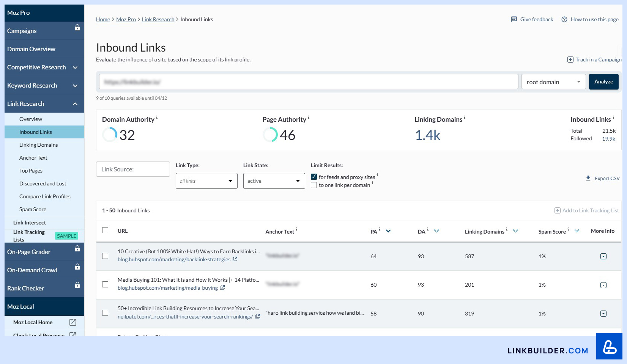Sort by PA column chevron
Image resolution: width=627 pixels, height=364 pixels.
pos(388,231)
